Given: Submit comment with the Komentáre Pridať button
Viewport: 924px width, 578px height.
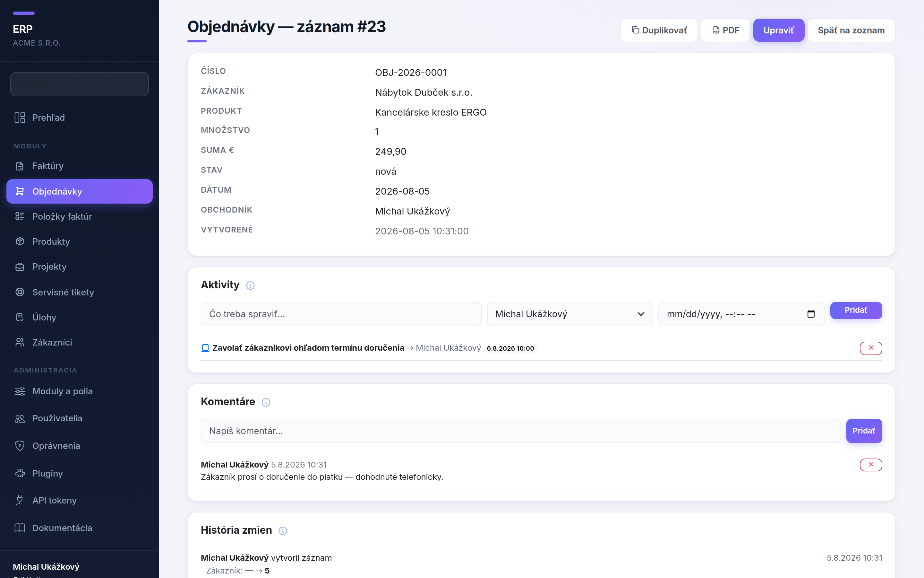Looking at the screenshot, I should 864,431.
